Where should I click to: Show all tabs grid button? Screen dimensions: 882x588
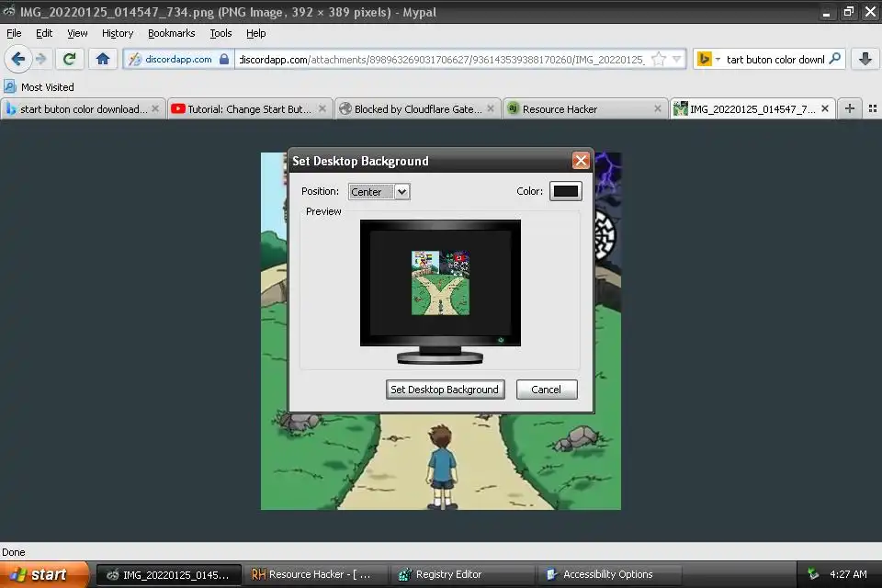coord(873,108)
